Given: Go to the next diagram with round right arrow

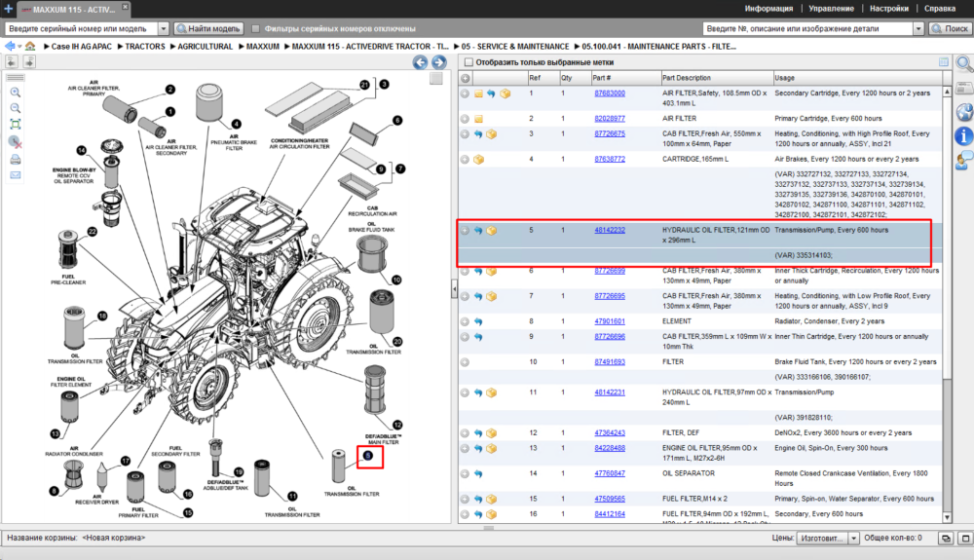Looking at the screenshot, I should [439, 62].
